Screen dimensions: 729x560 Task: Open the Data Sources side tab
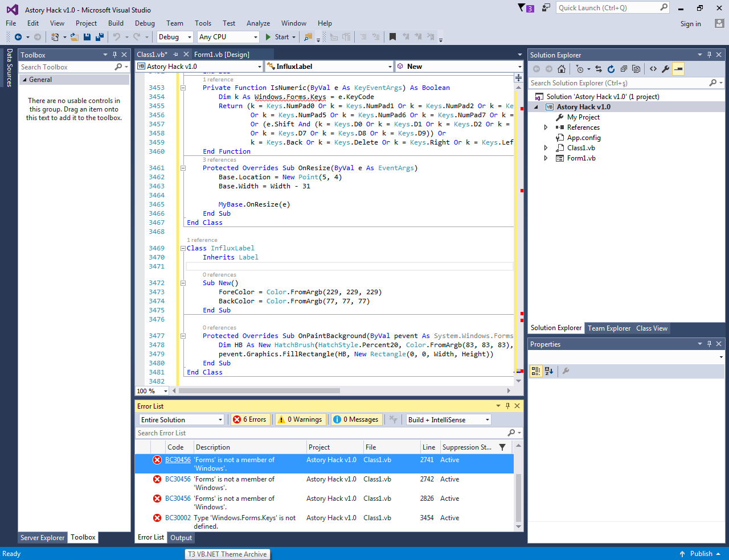click(9, 67)
